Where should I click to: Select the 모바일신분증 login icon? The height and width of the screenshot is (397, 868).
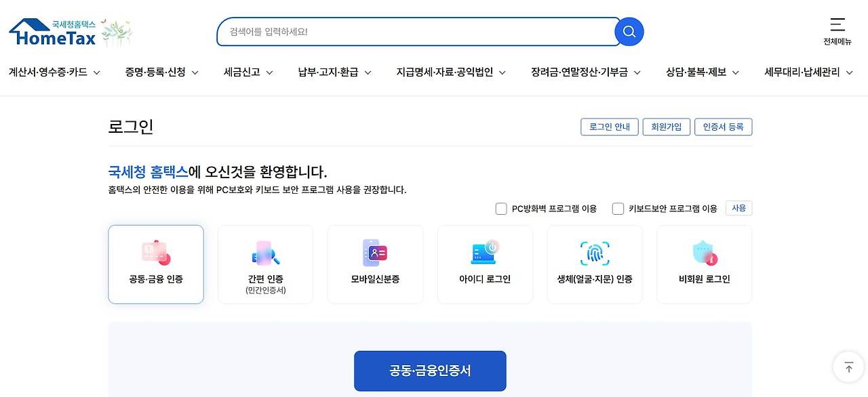(x=375, y=253)
